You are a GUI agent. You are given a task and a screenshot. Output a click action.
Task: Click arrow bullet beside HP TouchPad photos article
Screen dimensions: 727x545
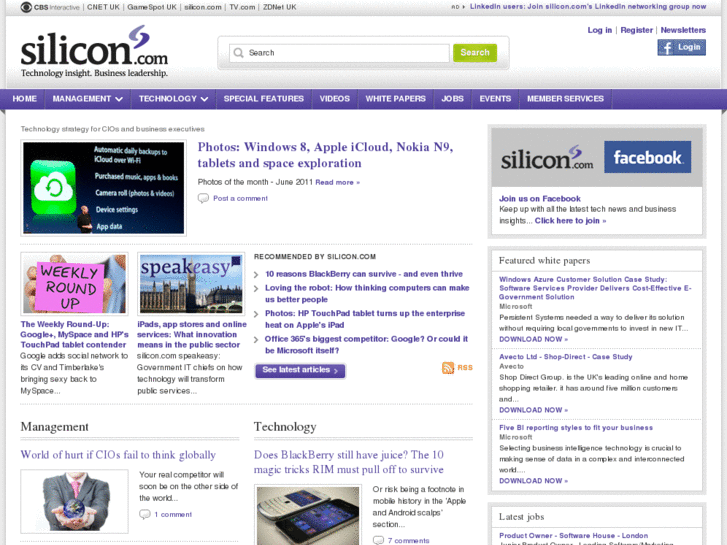[x=256, y=314]
